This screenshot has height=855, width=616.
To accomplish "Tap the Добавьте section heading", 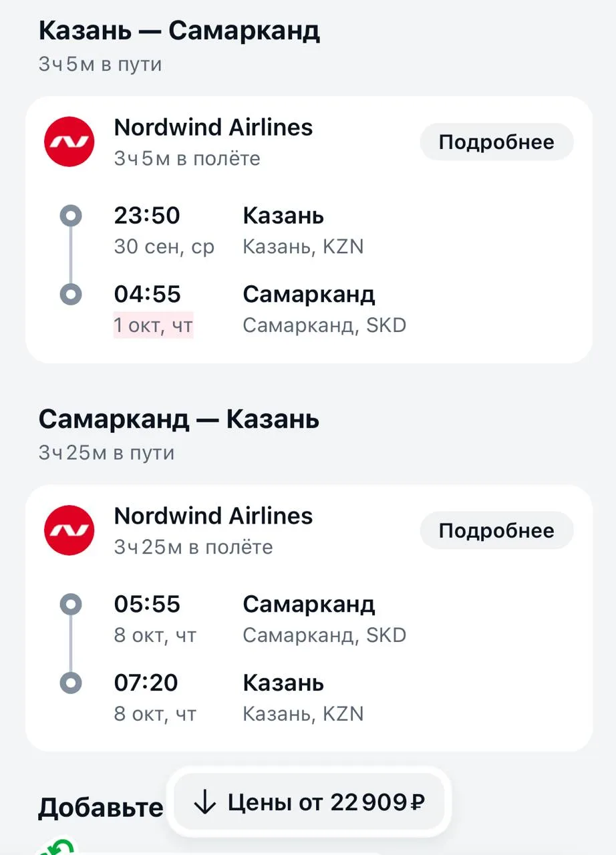I will tap(101, 808).
